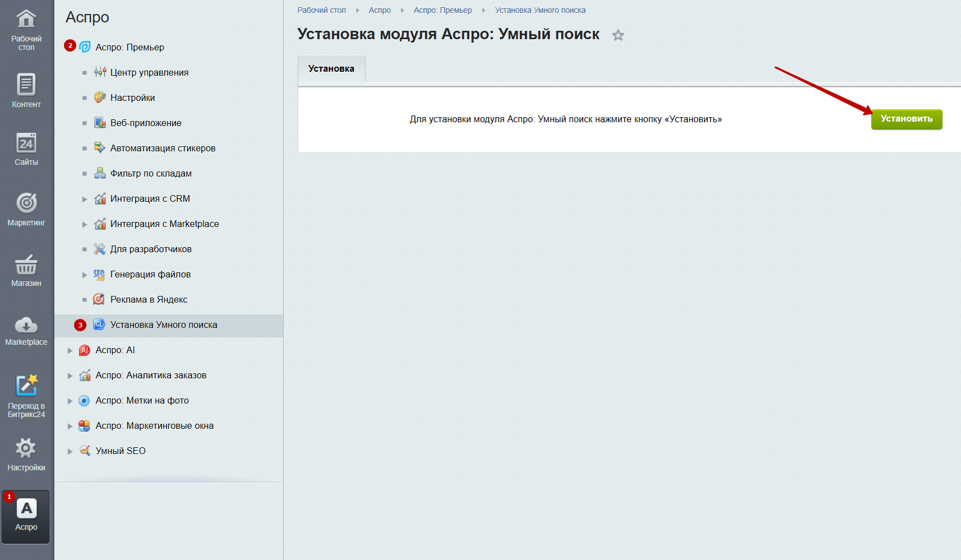Click the Веб-приложение icon
961x560 pixels.
click(x=100, y=123)
